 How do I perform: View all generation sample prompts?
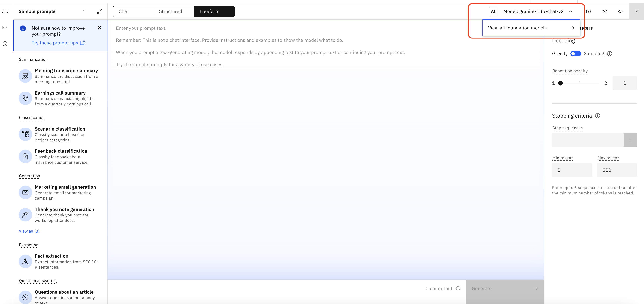tap(29, 231)
